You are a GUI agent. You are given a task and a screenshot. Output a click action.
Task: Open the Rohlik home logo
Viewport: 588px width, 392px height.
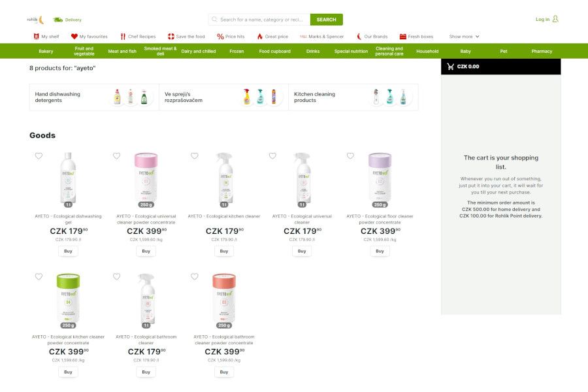tap(31, 19)
